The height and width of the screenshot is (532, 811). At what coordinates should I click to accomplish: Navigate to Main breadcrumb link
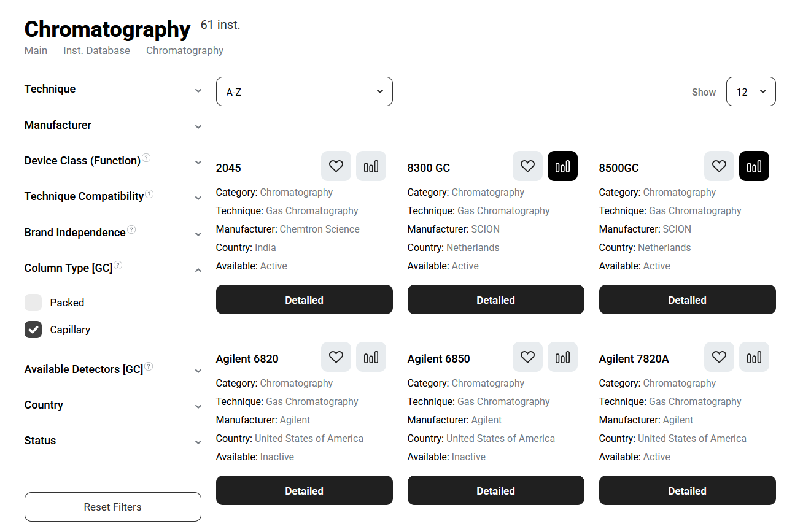tap(36, 50)
